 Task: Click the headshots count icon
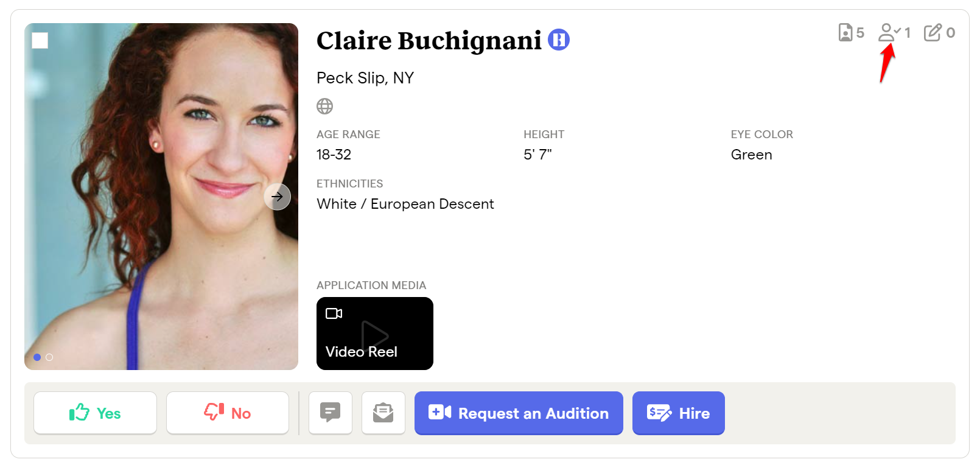[x=845, y=32]
